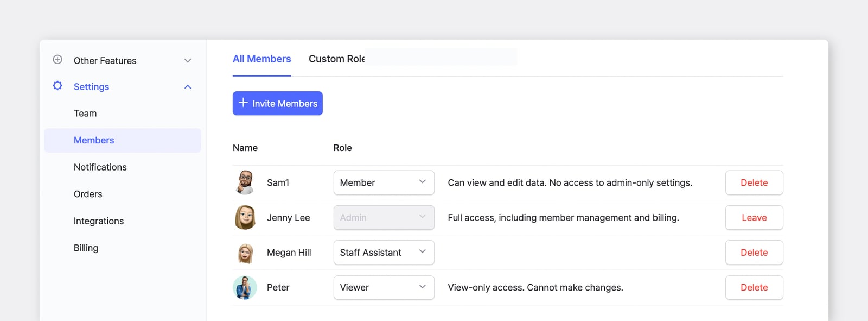This screenshot has height=321, width=868.
Task: Delete the member Sam1
Action: 754,182
